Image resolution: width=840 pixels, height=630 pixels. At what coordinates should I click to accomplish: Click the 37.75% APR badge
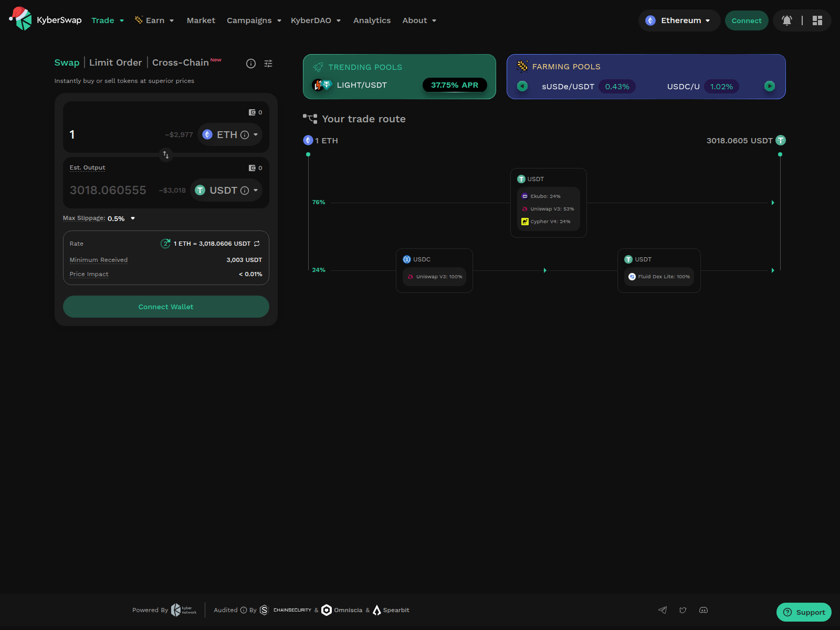[x=455, y=85]
